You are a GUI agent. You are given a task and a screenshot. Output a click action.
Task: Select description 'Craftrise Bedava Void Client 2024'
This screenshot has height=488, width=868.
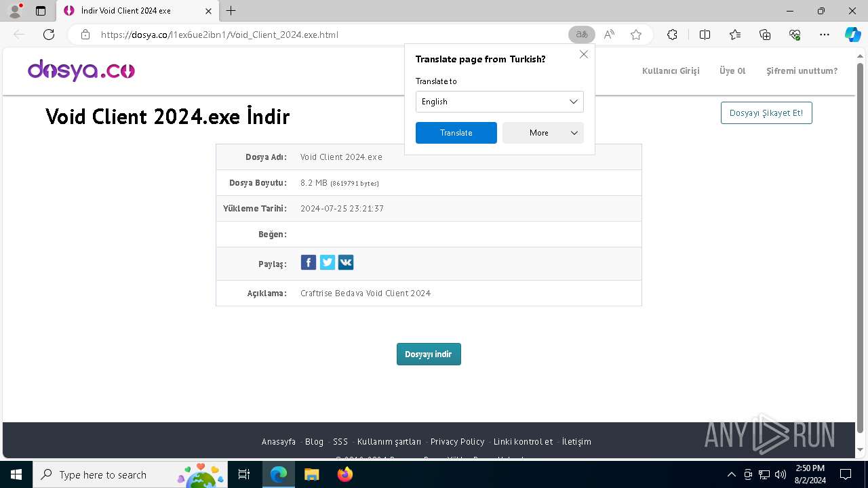point(366,293)
